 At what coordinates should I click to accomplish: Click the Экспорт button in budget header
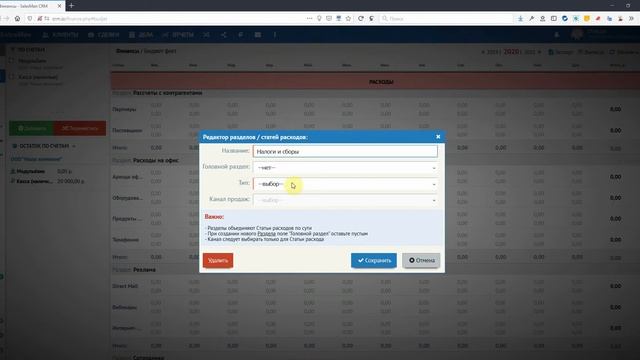[x=561, y=52]
